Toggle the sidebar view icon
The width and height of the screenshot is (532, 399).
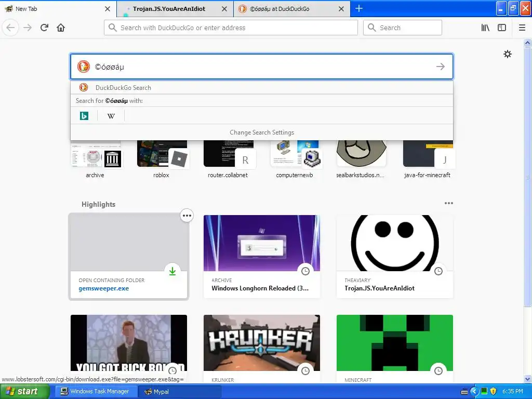[502, 28]
